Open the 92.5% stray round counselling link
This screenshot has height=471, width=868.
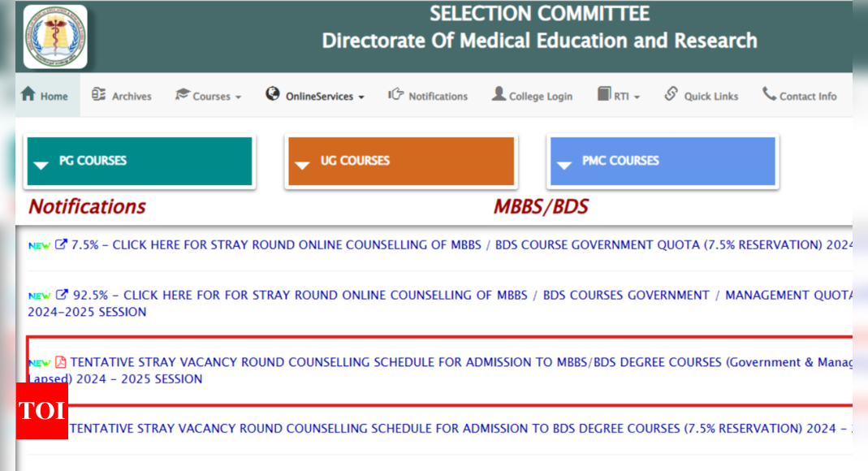coord(440,303)
